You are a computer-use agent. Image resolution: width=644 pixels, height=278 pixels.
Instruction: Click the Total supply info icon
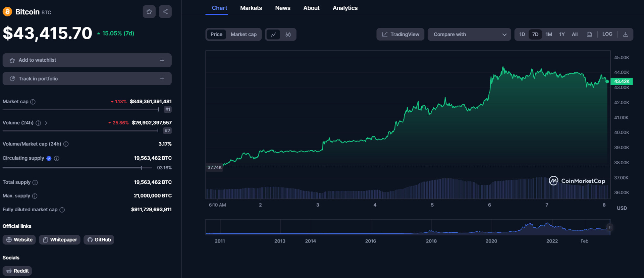(x=35, y=182)
